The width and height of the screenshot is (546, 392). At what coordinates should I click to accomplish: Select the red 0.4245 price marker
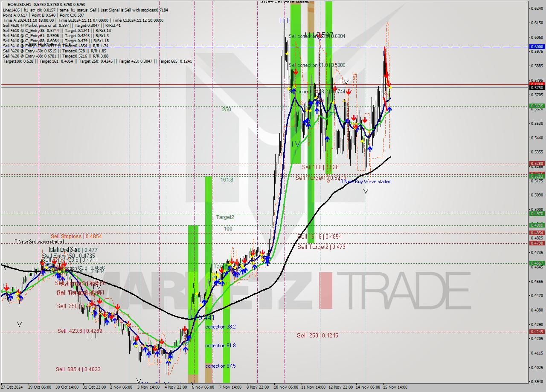pos(537,332)
